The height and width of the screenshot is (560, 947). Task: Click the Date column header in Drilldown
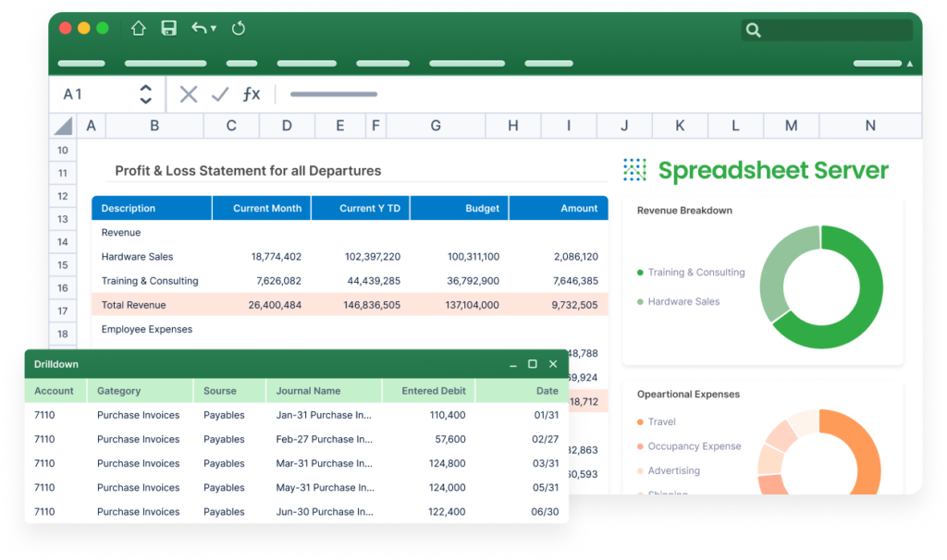[547, 391]
